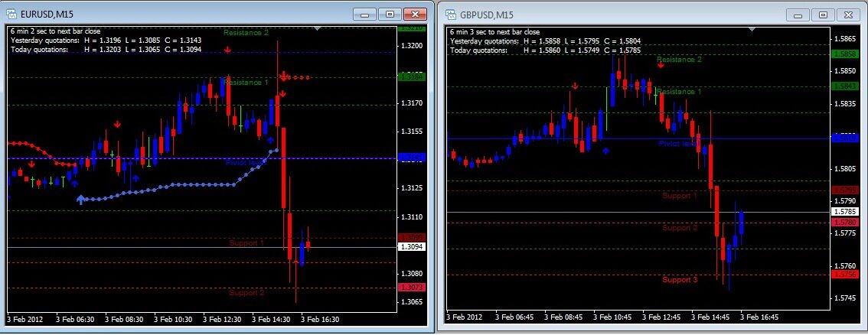The image size is (868, 335).
Task: Click green 1.5858 price tag on GBPUSD scale
Action: point(845,54)
